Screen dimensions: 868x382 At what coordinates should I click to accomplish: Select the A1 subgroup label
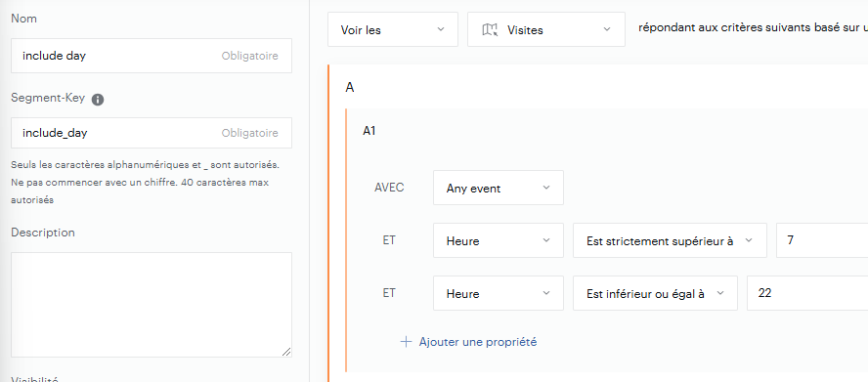[x=369, y=131]
